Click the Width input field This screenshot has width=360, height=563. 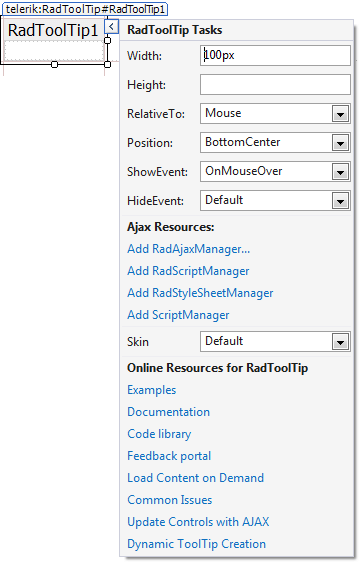[x=275, y=55]
